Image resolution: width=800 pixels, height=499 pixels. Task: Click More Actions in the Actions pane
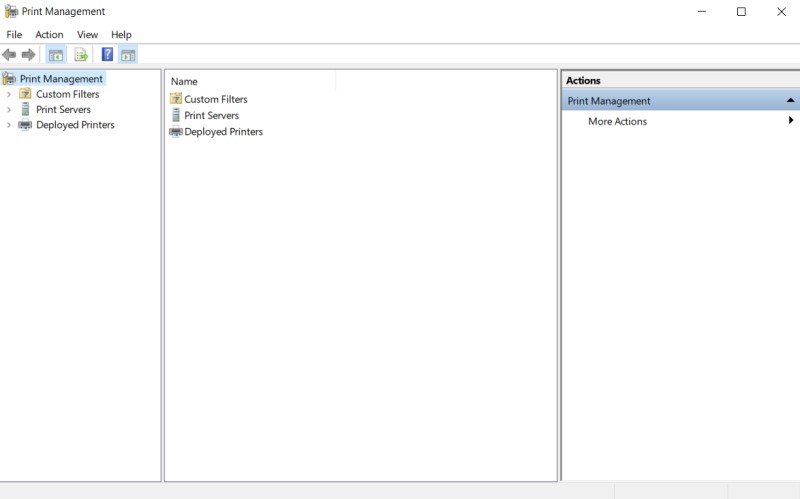pyautogui.click(x=617, y=121)
